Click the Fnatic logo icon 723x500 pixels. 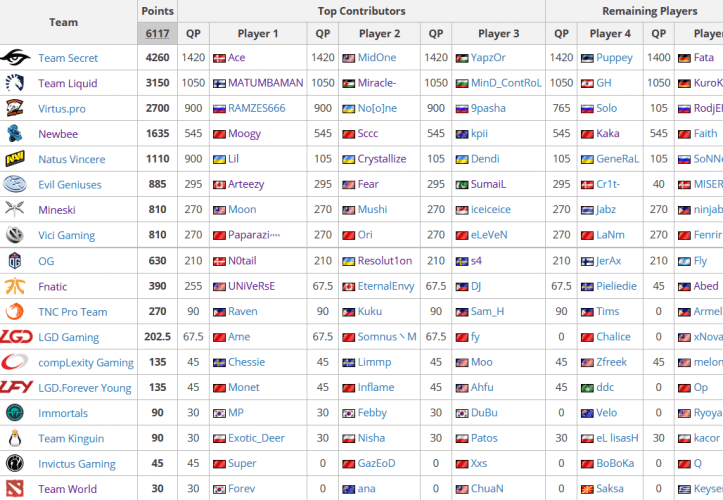click(x=16, y=286)
